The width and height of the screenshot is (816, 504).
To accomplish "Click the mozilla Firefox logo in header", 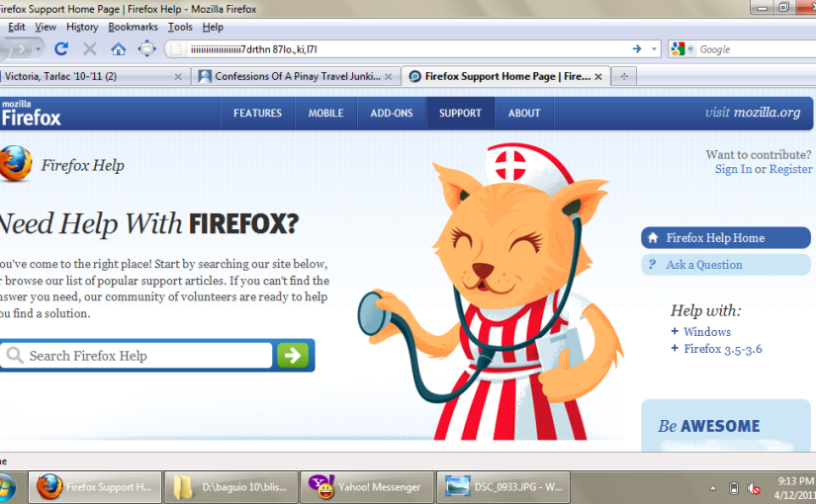I will (x=31, y=114).
